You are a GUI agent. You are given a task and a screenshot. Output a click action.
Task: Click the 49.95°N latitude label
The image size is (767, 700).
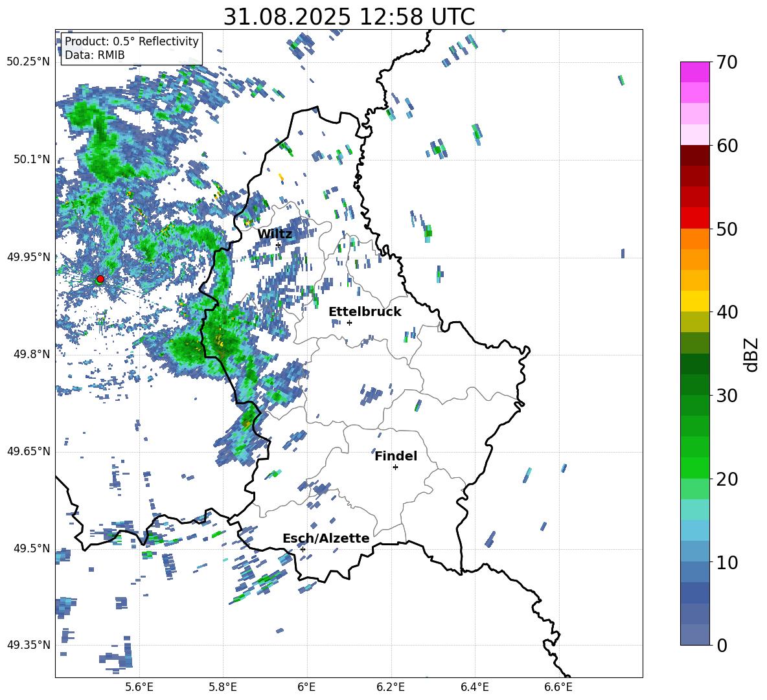point(29,256)
